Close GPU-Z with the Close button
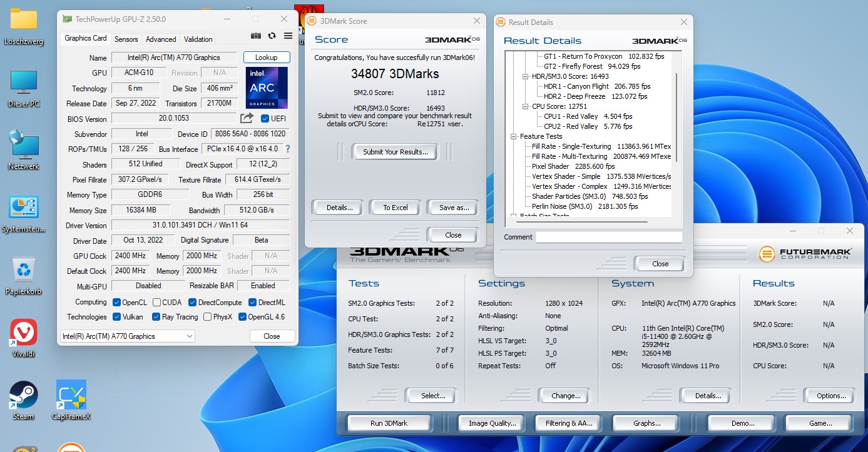Screen dimensions: 868x452 click(272, 336)
